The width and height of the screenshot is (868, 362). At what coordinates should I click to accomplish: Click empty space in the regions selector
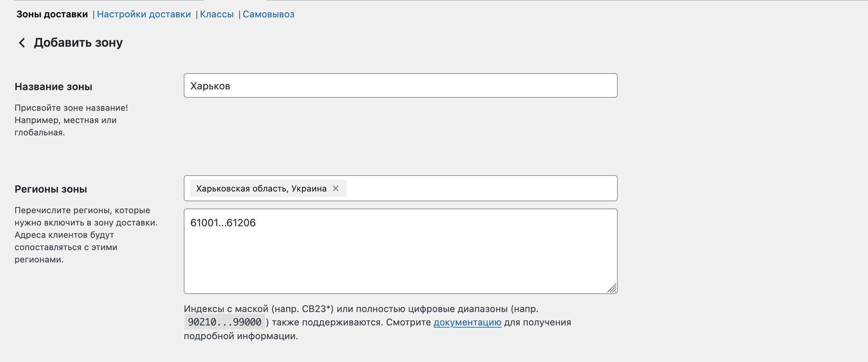tap(481, 188)
